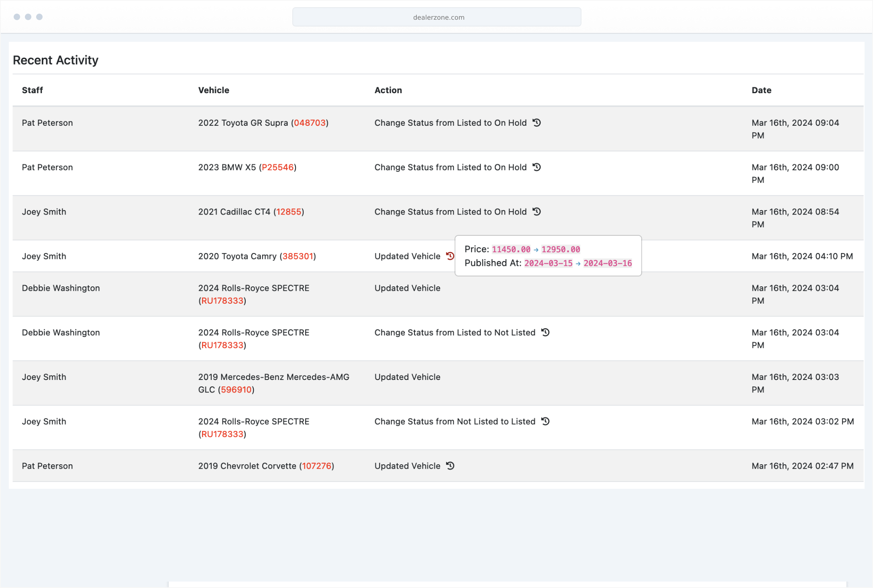Open stock number 048703 link
This screenshot has height=588, width=873.
point(310,123)
